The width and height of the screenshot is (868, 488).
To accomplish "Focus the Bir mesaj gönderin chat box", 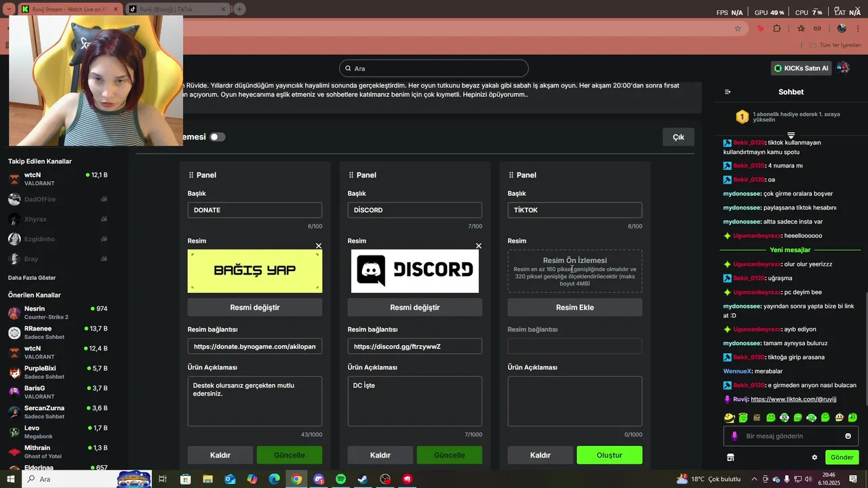I will tap(791, 436).
